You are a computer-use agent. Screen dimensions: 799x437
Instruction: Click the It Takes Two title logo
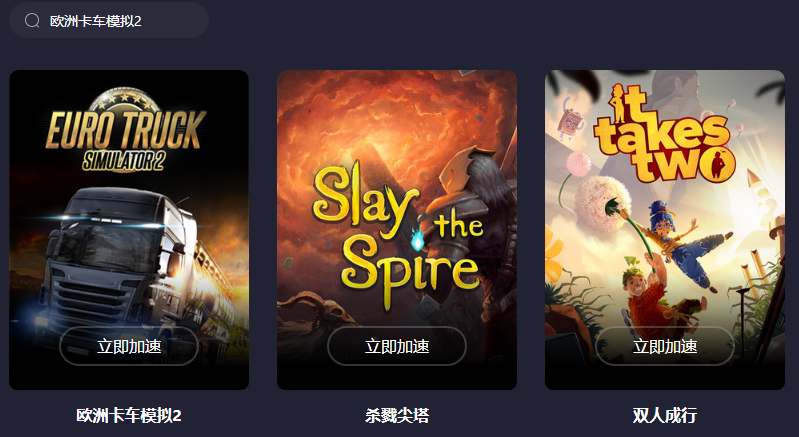pos(664,133)
